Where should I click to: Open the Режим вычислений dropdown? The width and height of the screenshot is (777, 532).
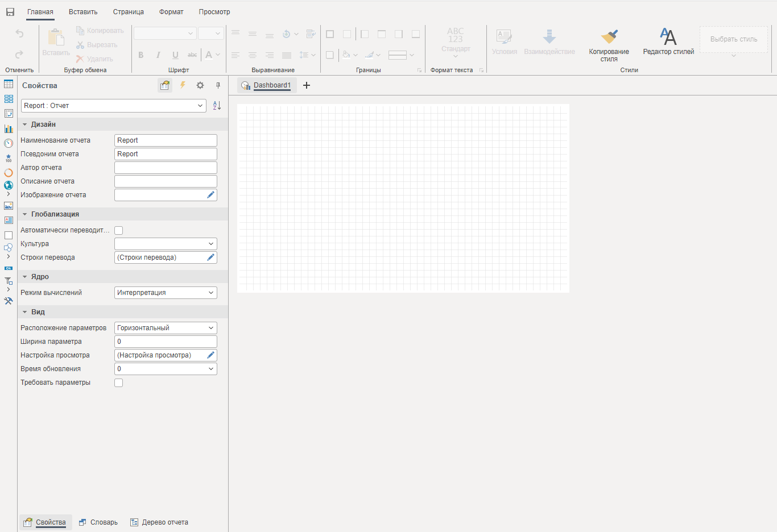click(166, 293)
